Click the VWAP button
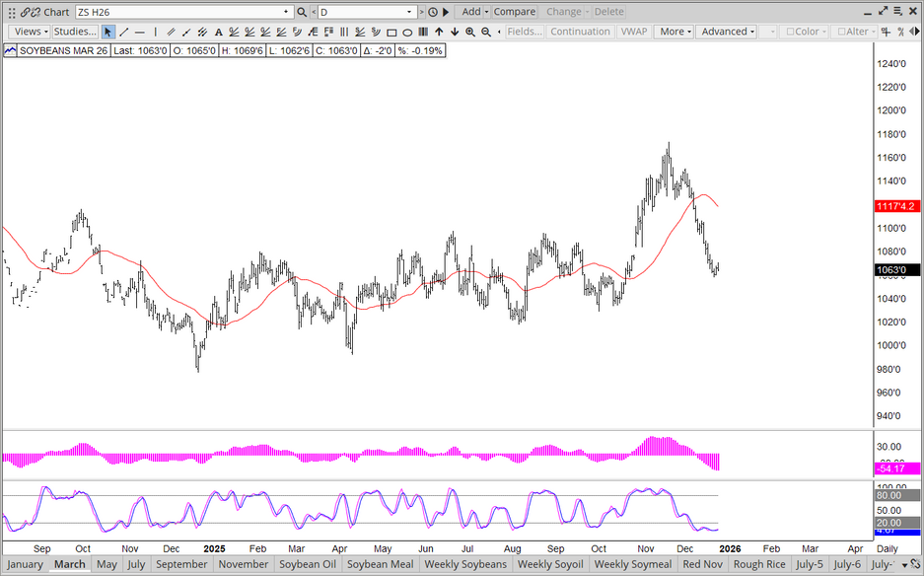Viewport: 924px width, 576px height. click(633, 32)
